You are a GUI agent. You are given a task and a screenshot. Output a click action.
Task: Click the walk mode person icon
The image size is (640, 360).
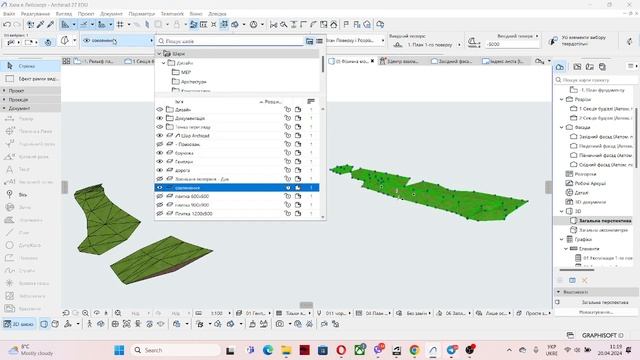point(90,324)
